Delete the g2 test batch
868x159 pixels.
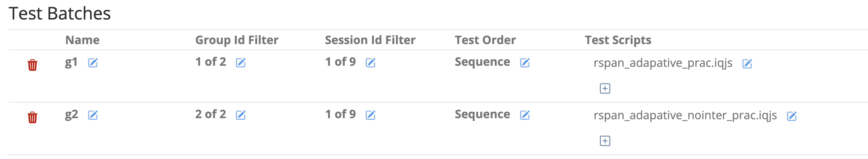pos(33,117)
